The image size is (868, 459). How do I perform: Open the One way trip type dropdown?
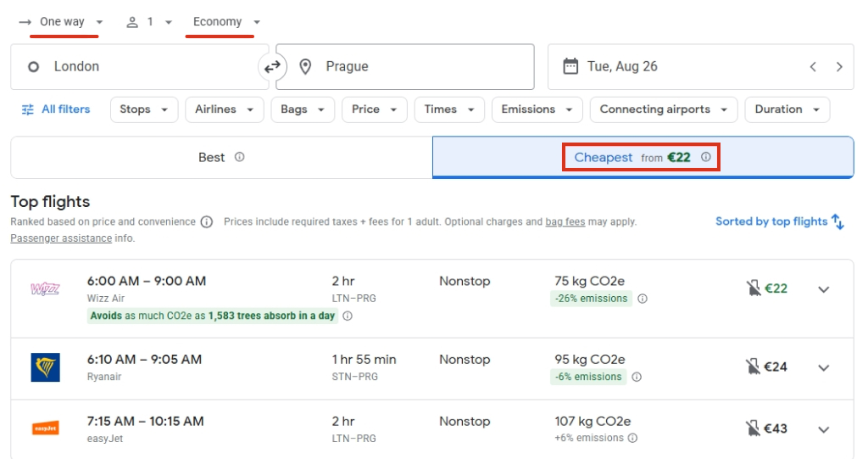click(x=62, y=22)
